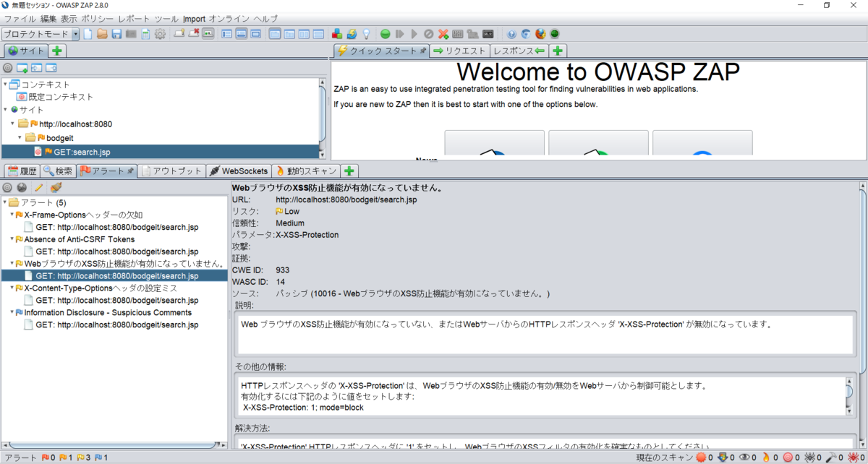Click the New Session toolbar icon
Screen dimensions: 868x464
(x=88, y=34)
